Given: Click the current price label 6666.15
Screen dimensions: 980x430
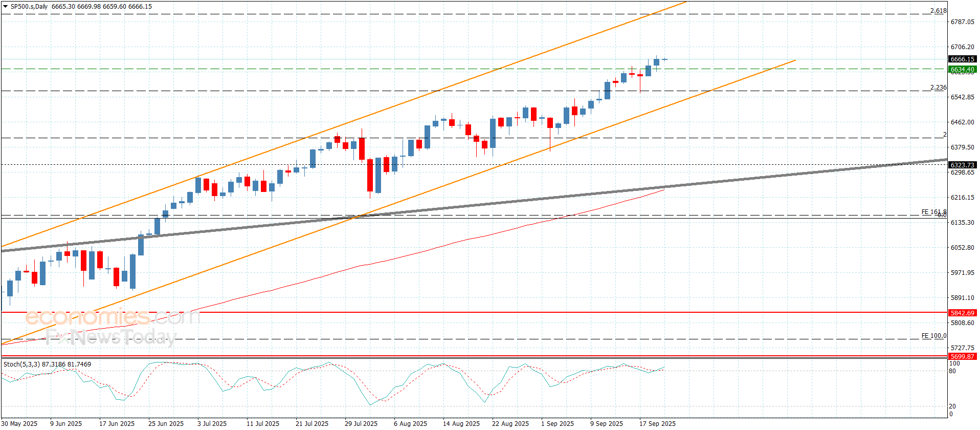Looking at the screenshot, I should [x=962, y=59].
